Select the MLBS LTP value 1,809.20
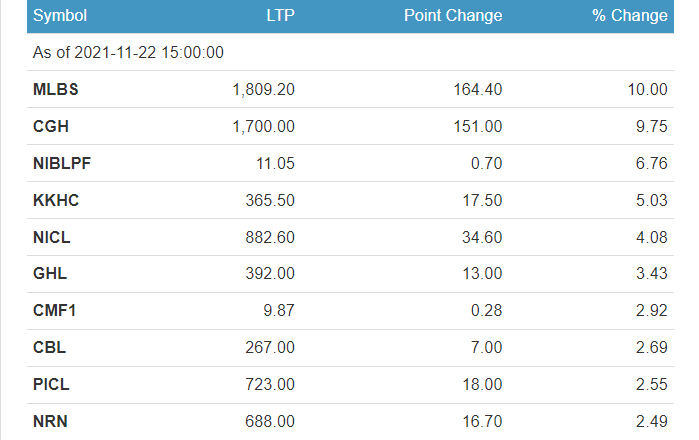The height and width of the screenshot is (440, 699). (x=263, y=89)
